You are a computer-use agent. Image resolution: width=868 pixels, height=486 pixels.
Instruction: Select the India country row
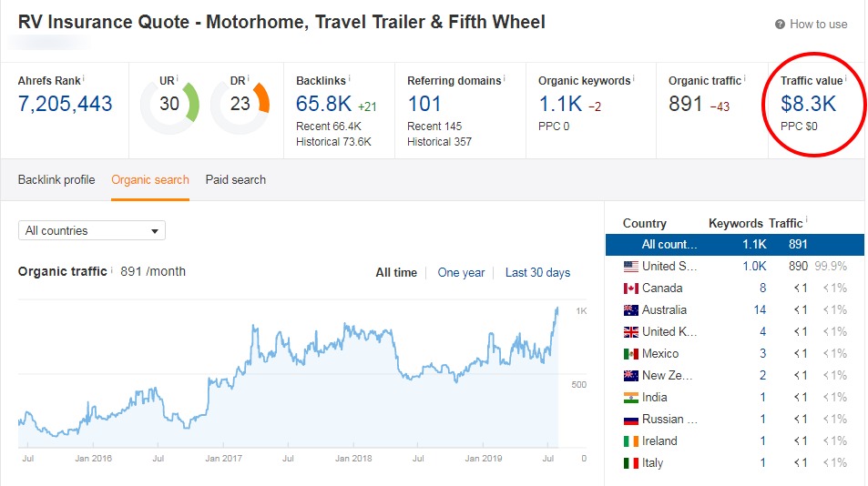(x=735, y=398)
